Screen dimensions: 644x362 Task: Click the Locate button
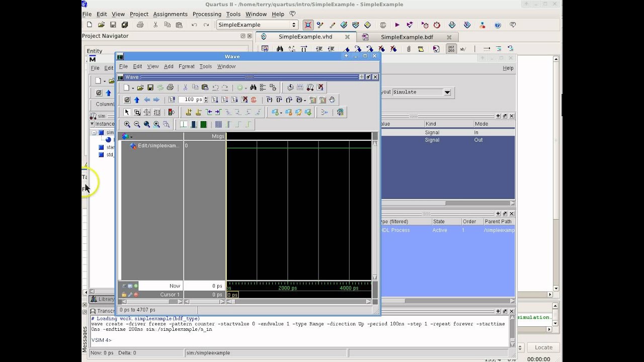[543, 347]
